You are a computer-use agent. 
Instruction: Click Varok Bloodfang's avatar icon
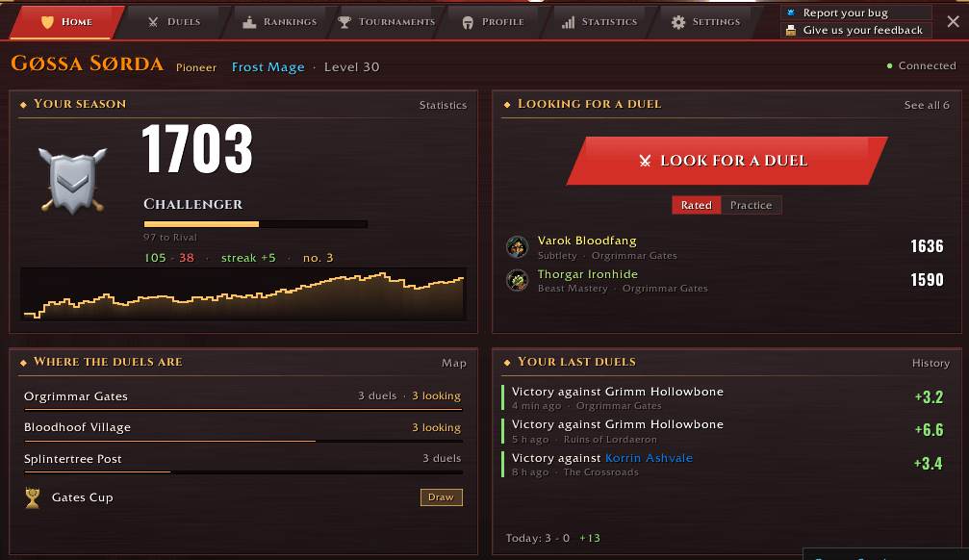(517, 246)
